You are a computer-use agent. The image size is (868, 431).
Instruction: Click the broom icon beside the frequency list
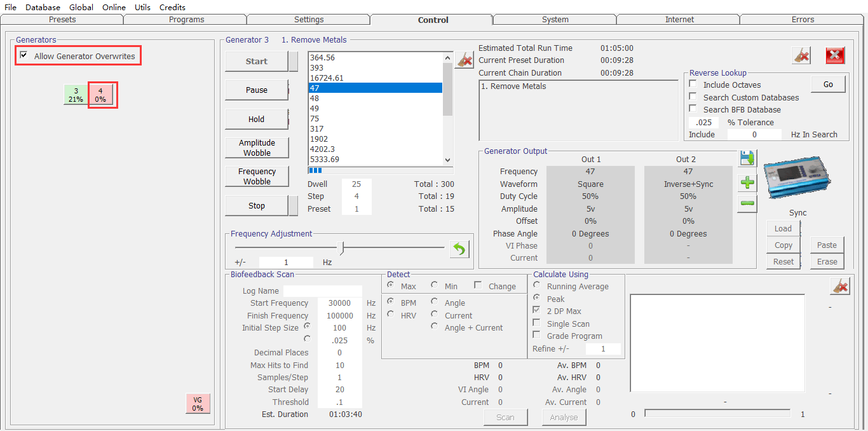click(465, 60)
